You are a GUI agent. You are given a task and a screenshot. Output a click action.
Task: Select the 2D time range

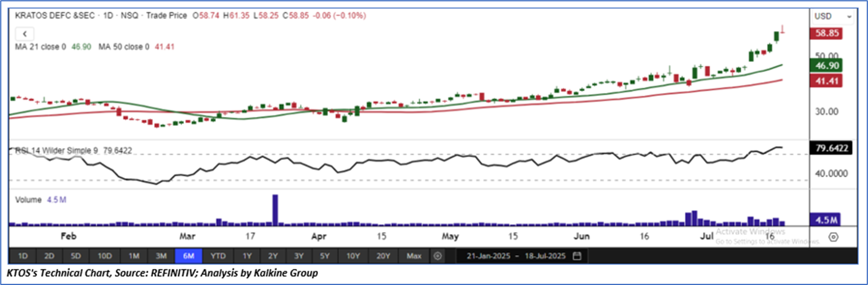[x=49, y=256]
